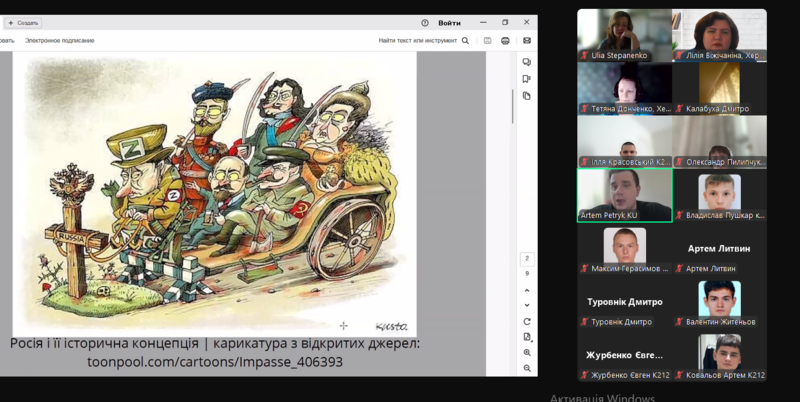This screenshot has height=402, width=800.
Task: Rotate the page view clockwise
Action: click(527, 322)
